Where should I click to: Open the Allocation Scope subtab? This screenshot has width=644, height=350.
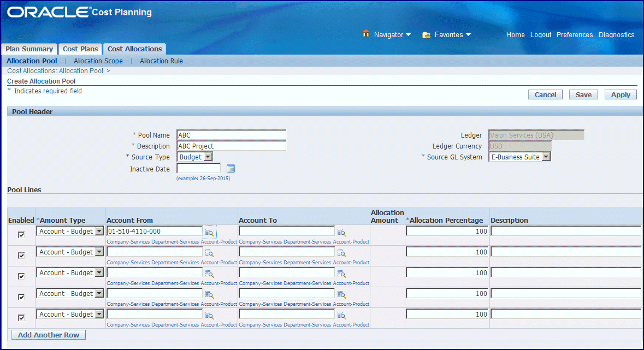pyautogui.click(x=98, y=61)
